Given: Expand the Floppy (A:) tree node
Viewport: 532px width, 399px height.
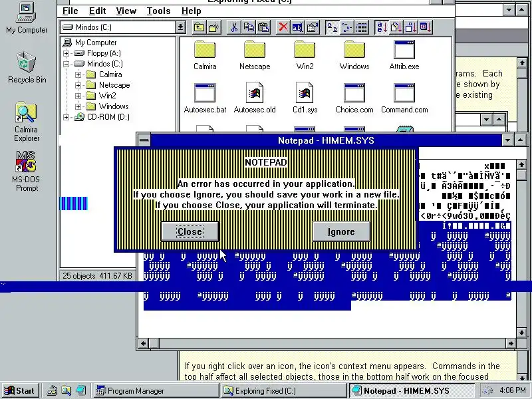Looking at the screenshot, I should [66, 53].
